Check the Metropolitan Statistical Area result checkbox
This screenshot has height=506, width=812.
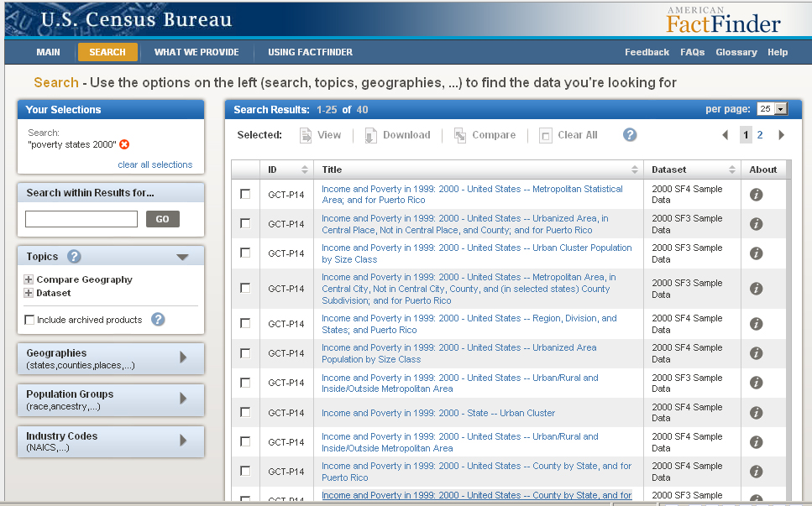point(245,194)
